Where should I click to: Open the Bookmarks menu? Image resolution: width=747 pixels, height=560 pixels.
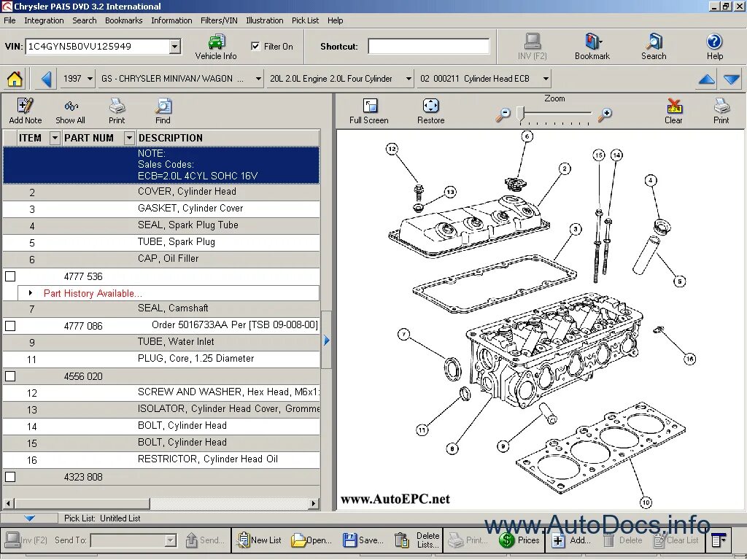pos(124,20)
